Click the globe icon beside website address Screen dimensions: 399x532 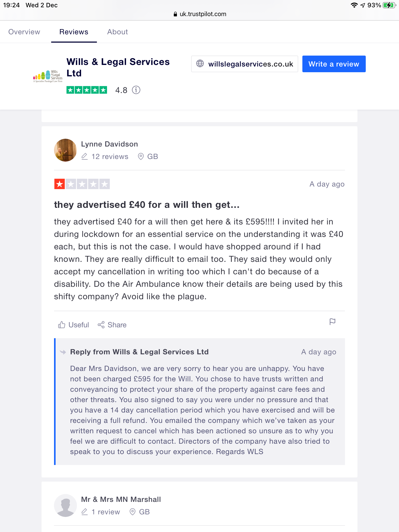point(200,64)
